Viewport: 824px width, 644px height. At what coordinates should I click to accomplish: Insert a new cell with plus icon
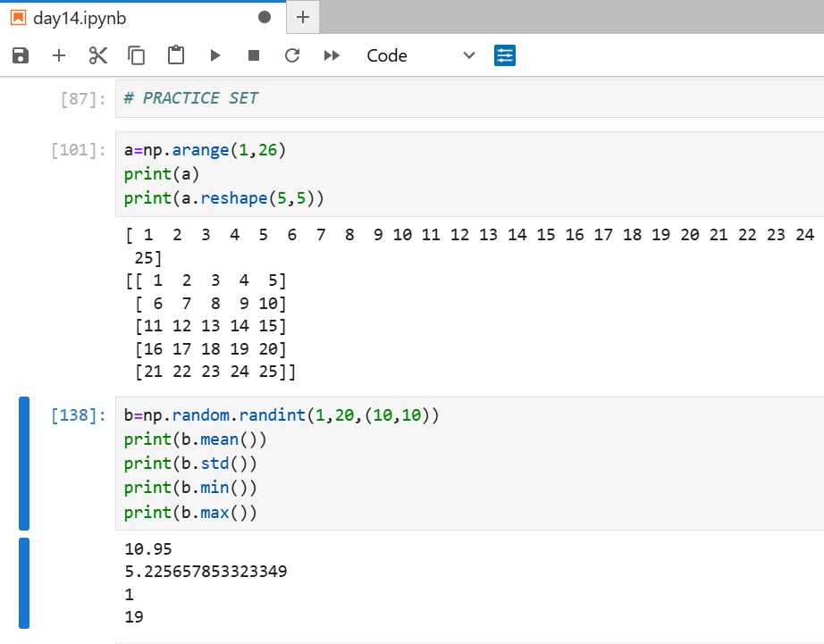(x=58, y=54)
